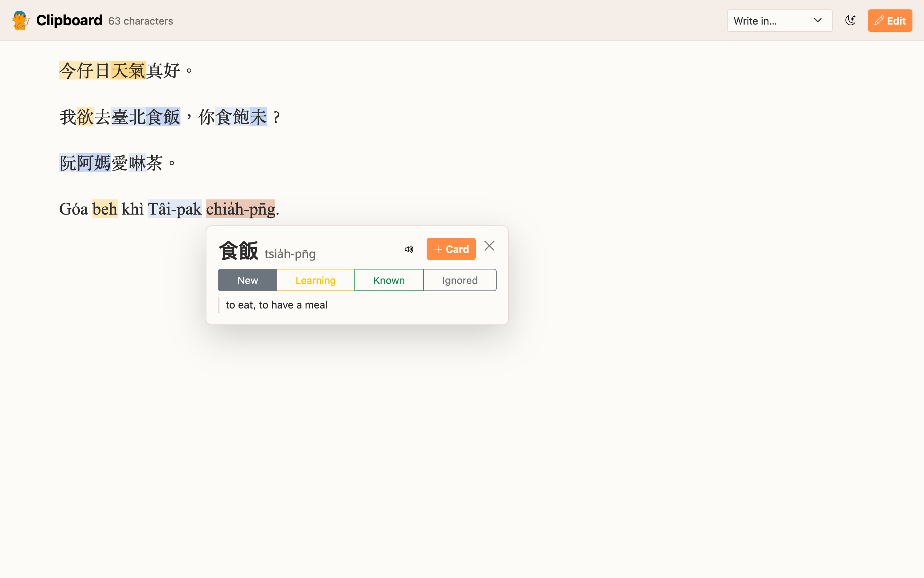Set word status to Ignored
This screenshot has width=924, height=578.
pos(460,280)
